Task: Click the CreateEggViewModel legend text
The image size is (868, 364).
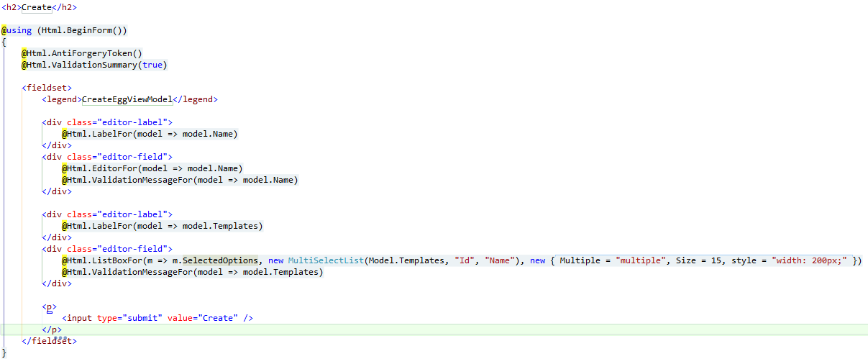Action: click(127, 99)
